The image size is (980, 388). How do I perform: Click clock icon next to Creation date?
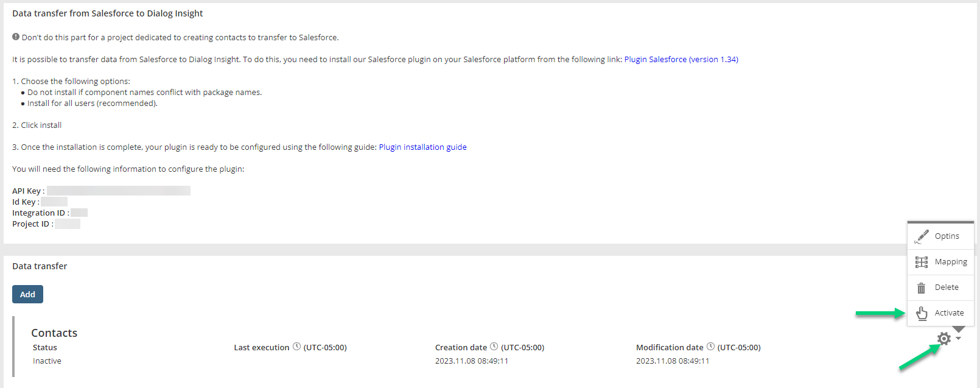coord(494,347)
